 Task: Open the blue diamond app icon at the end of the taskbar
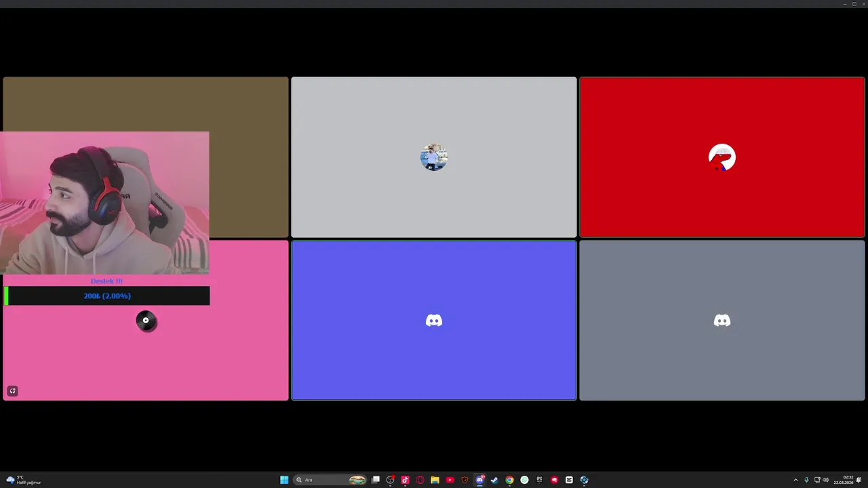pyautogui.click(x=584, y=480)
